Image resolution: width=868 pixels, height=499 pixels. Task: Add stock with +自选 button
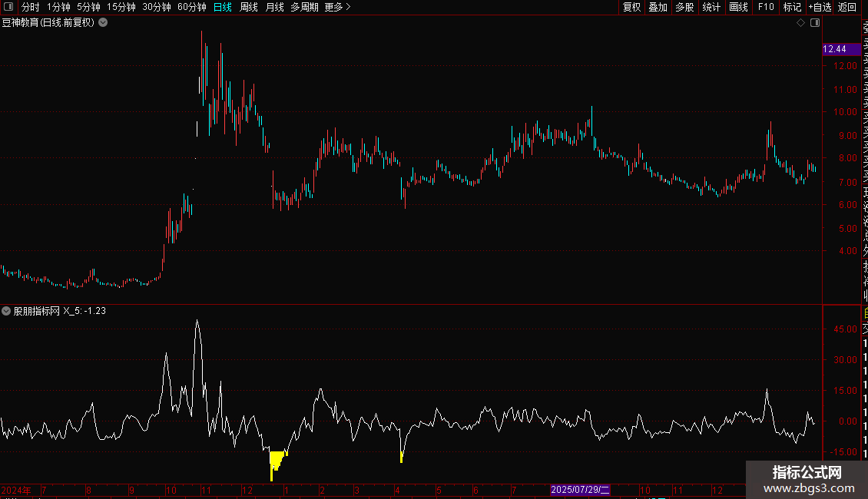coord(820,7)
